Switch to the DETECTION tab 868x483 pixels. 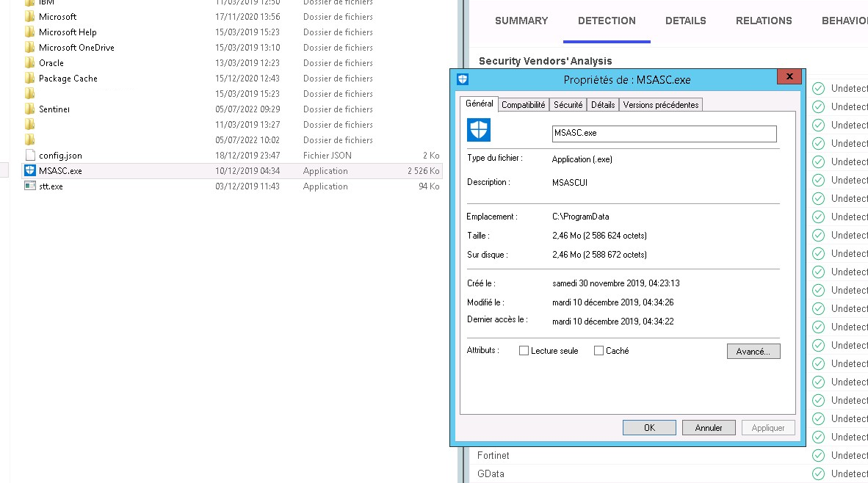607,21
